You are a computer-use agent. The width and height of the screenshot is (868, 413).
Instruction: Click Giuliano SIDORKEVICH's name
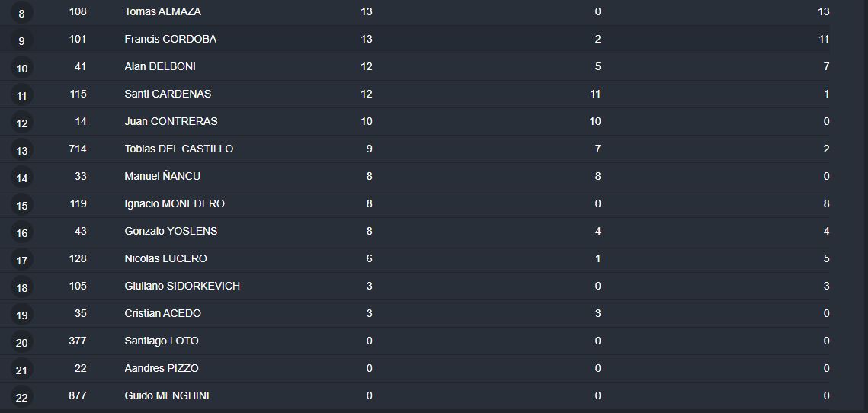pos(182,286)
